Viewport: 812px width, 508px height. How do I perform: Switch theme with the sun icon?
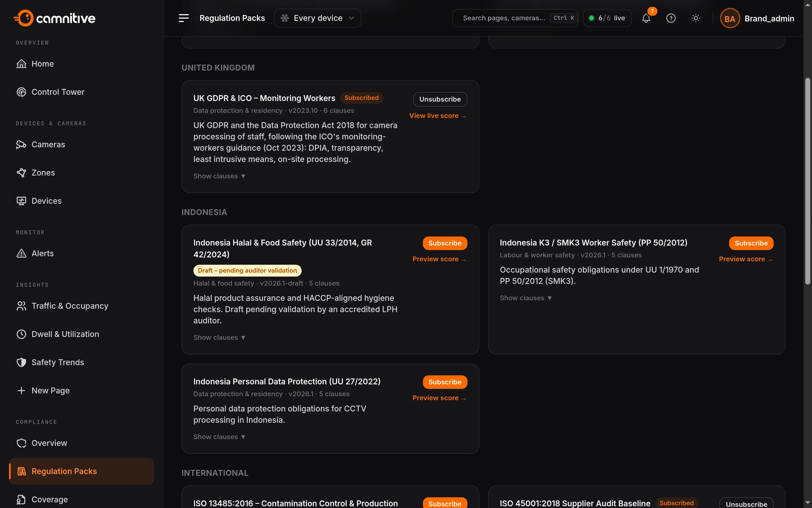coord(696,18)
